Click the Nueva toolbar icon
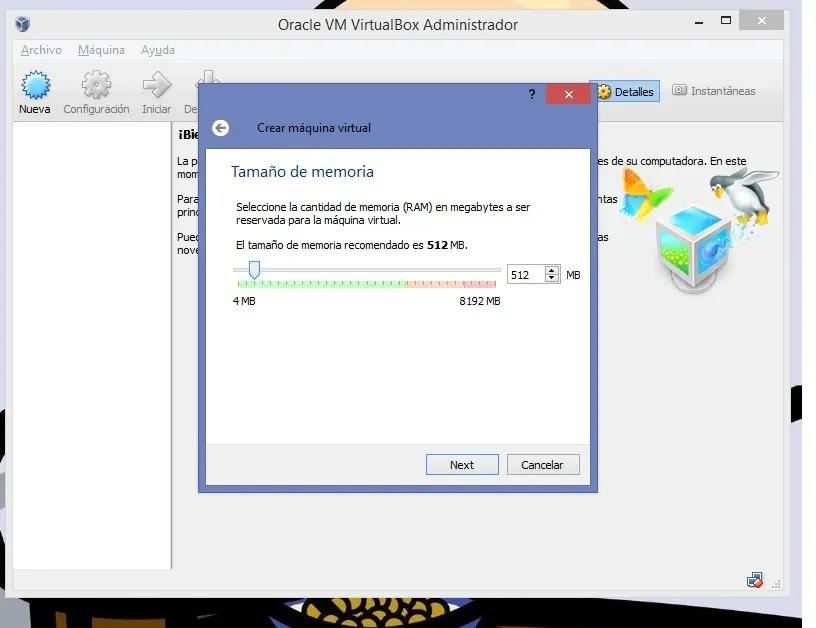This screenshot has height=628, width=816. (x=35, y=85)
